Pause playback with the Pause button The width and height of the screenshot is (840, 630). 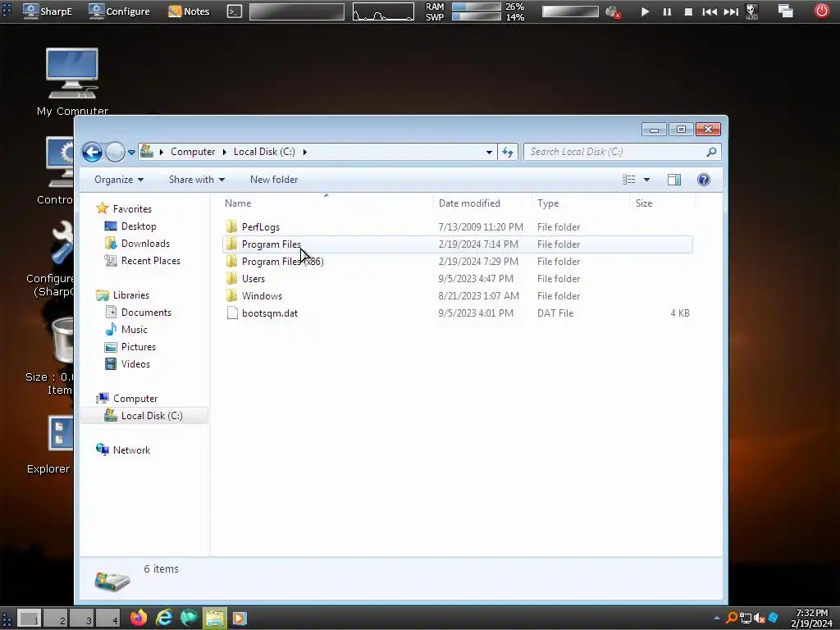[x=667, y=11]
